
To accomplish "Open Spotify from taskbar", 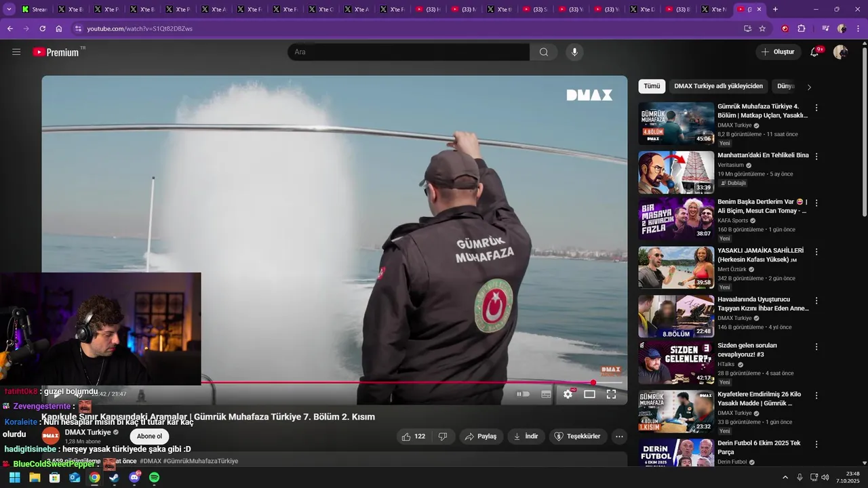I will pos(154,478).
